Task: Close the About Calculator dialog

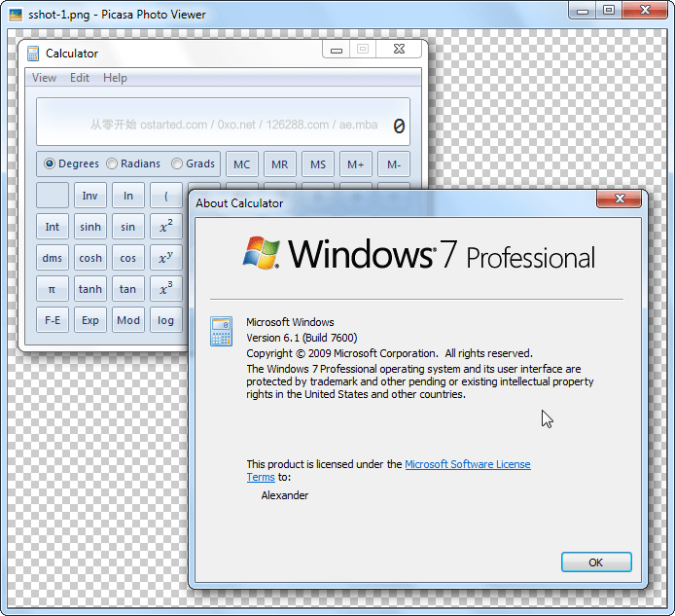Action: click(x=619, y=199)
